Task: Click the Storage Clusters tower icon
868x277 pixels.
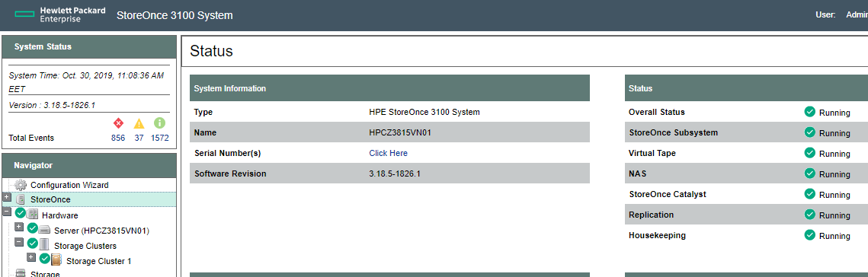Action: 43,244
